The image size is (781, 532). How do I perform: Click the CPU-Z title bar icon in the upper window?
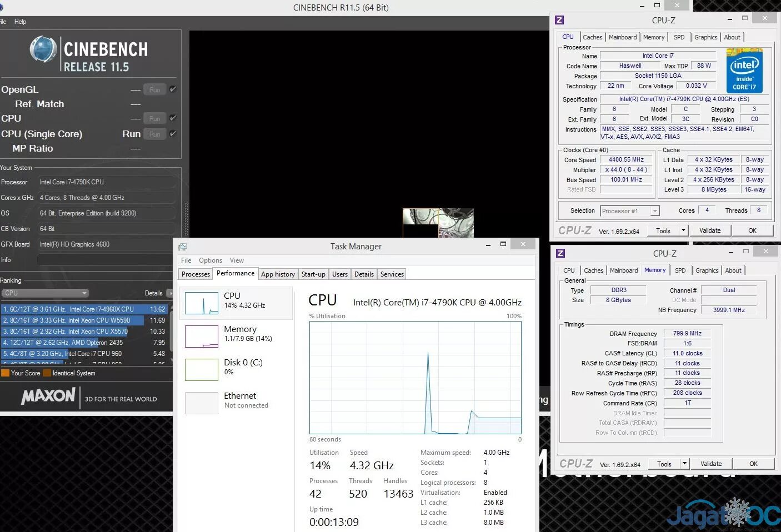(559, 20)
